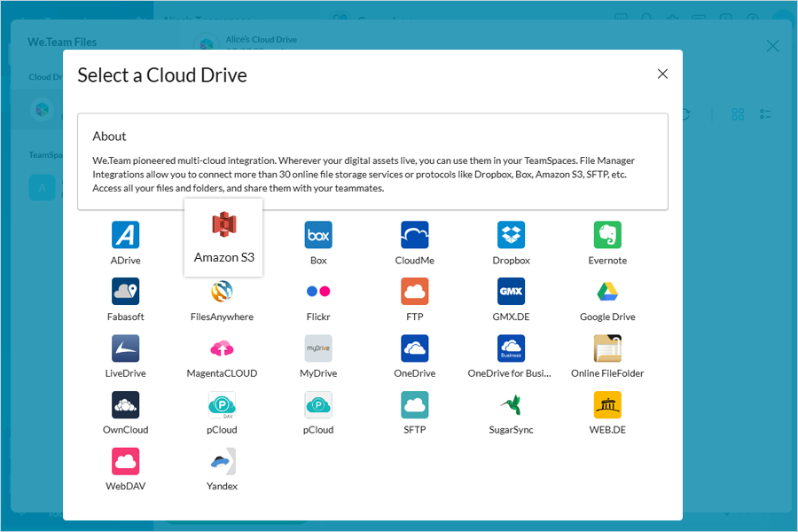Choose the GMX.DE drive
Viewport: 798px width, 532px height.
pos(511,291)
